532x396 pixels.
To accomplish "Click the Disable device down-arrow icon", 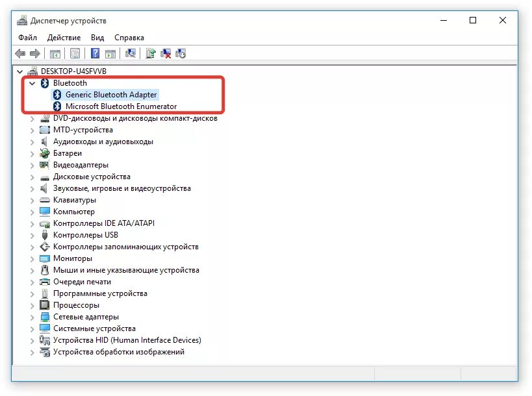I will (181, 53).
